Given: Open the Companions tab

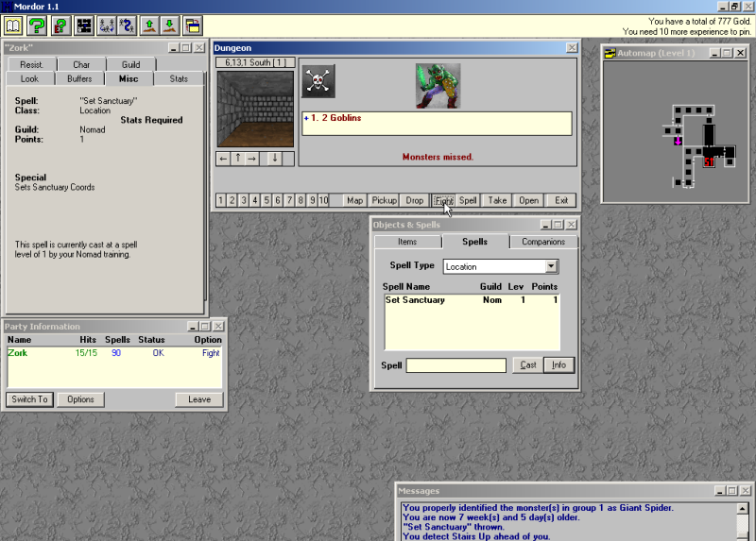Looking at the screenshot, I should tap(543, 242).
